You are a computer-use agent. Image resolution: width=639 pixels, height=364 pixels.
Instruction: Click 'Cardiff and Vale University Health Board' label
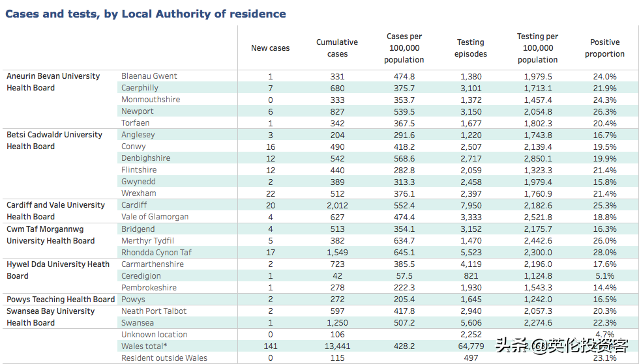coord(55,211)
